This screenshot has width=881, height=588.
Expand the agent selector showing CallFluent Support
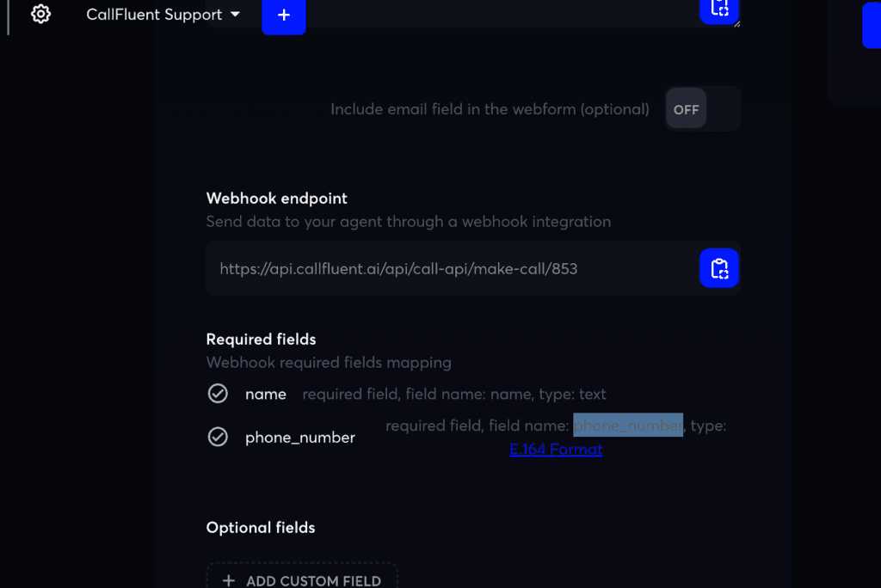[x=163, y=14]
